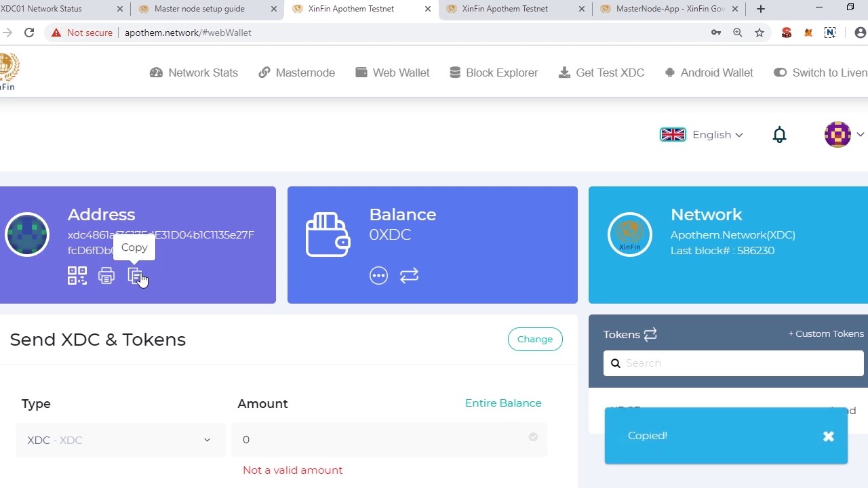This screenshot has width=868, height=488.
Task: Click Entire Balance link
Action: [x=503, y=403]
